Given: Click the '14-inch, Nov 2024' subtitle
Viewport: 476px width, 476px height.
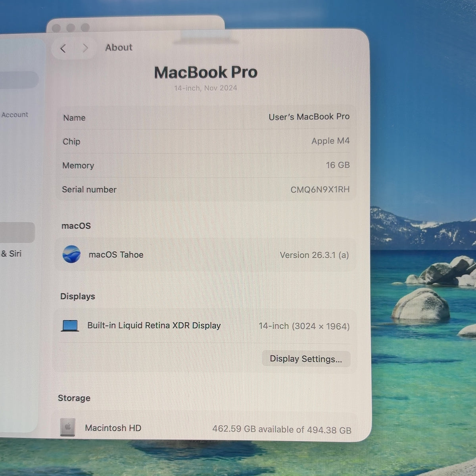Looking at the screenshot, I should (205, 88).
